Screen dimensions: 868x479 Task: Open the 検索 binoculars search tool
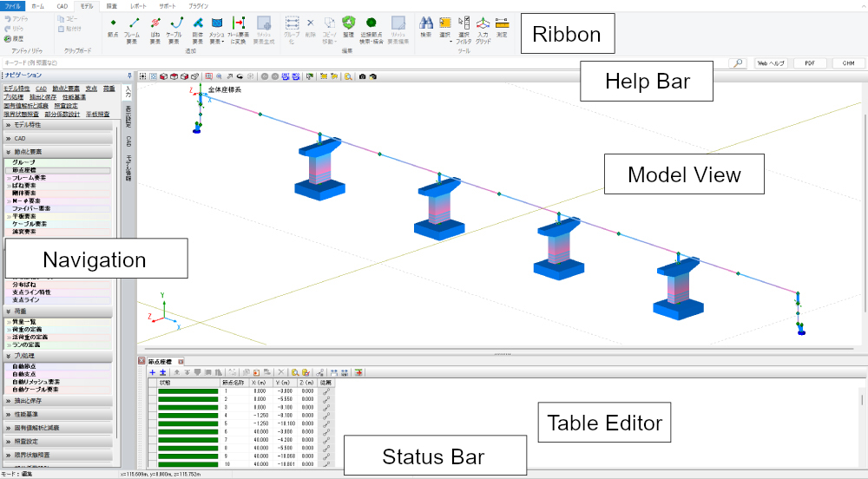click(425, 25)
